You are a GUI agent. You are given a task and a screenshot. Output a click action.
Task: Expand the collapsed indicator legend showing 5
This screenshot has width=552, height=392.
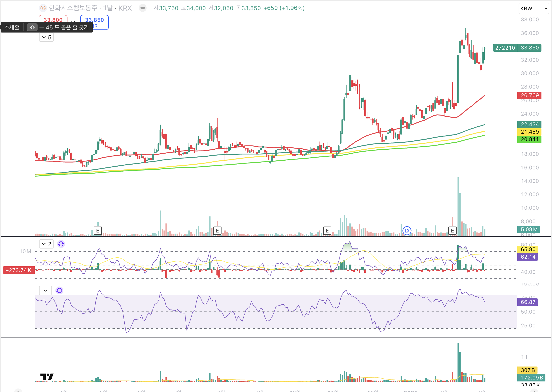46,37
